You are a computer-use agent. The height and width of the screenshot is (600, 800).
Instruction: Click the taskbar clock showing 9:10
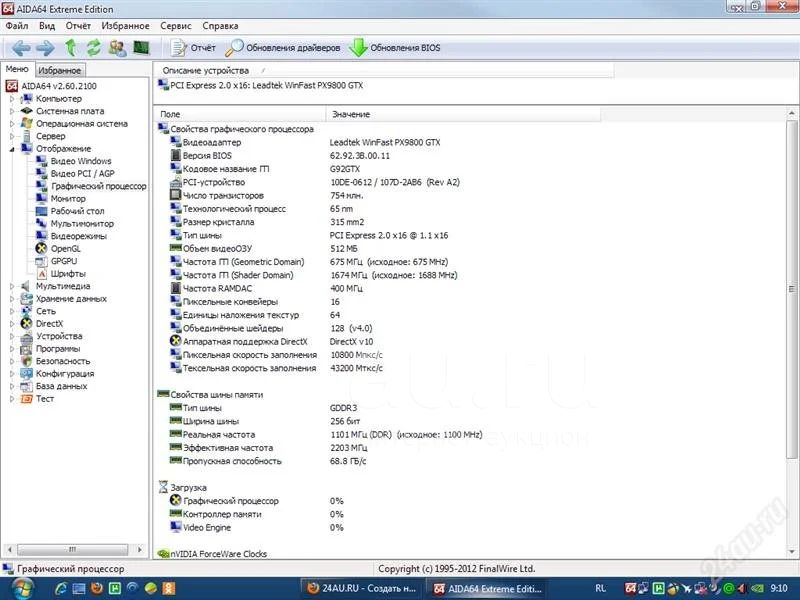coord(779,589)
